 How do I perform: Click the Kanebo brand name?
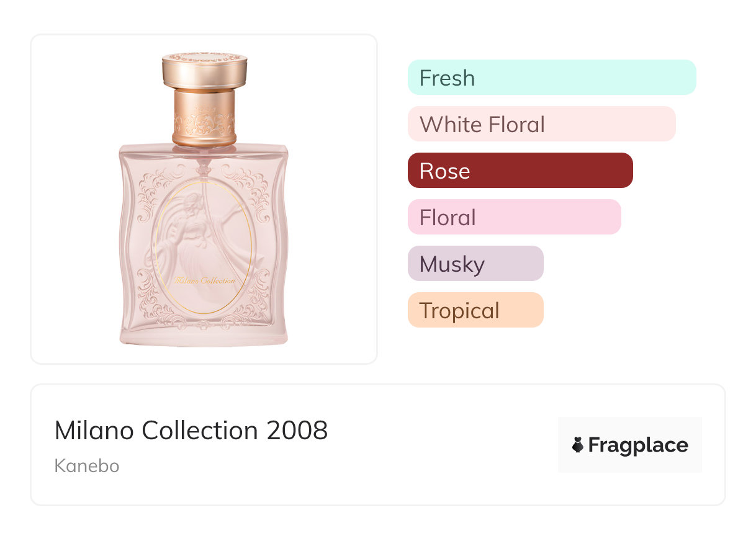click(x=86, y=465)
